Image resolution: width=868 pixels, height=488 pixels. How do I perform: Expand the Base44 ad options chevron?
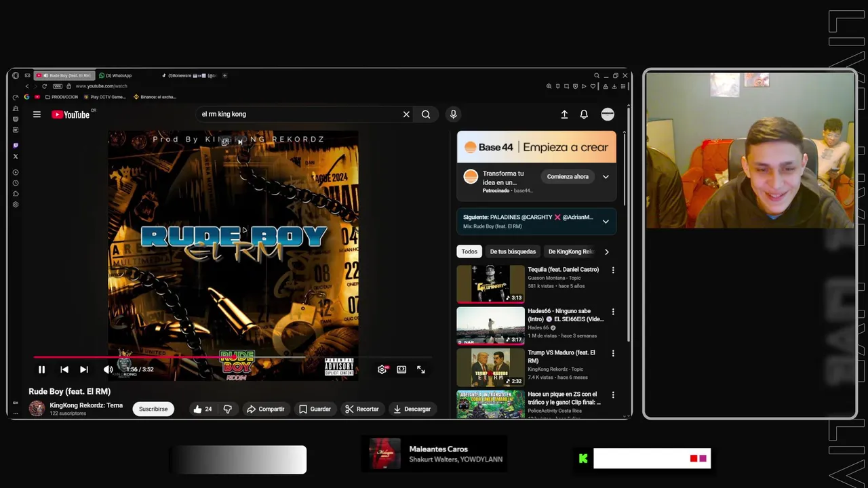606,177
